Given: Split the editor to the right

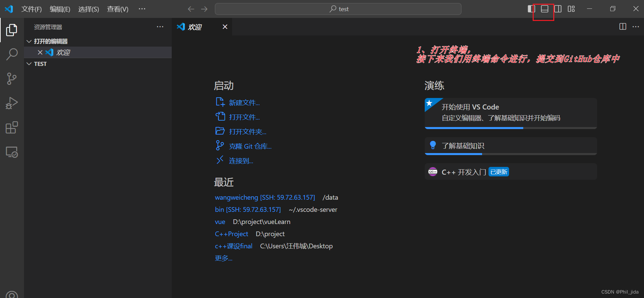Looking at the screenshot, I should pos(623,27).
